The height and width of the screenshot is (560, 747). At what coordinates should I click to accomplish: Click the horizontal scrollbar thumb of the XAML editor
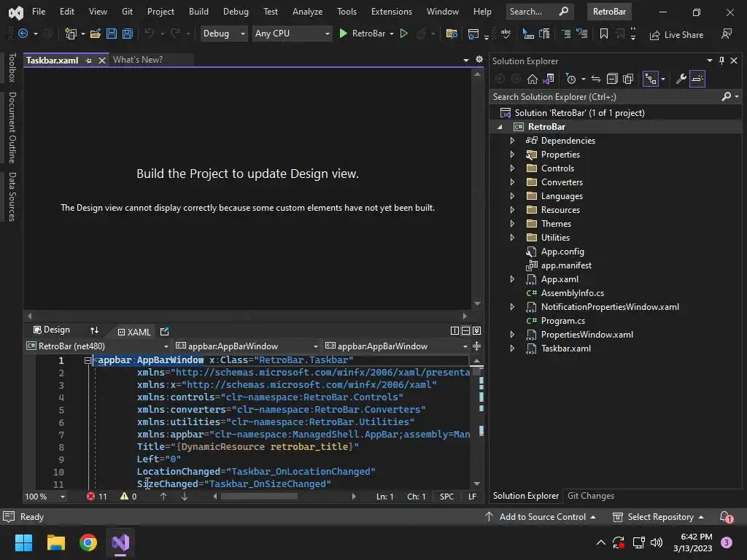click(x=259, y=496)
